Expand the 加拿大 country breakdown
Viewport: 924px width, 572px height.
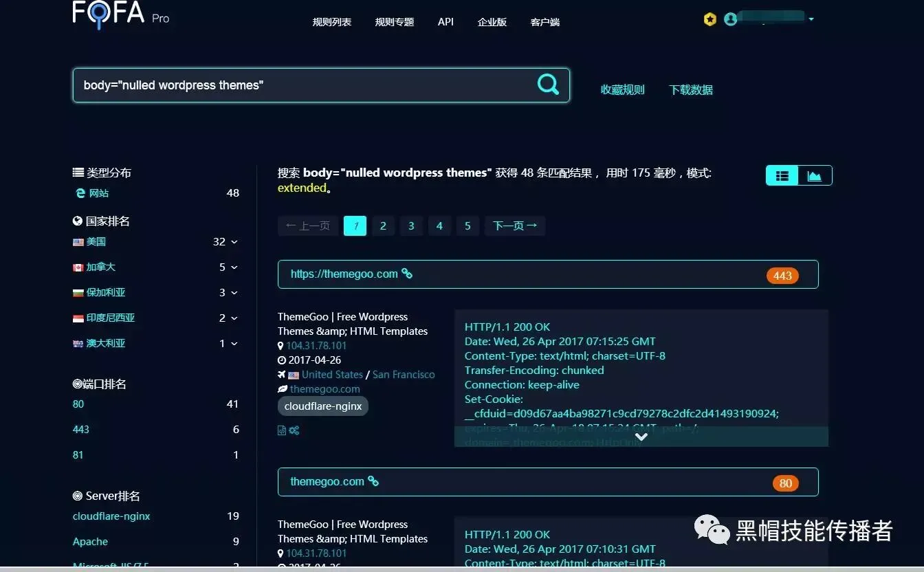(234, 267)
